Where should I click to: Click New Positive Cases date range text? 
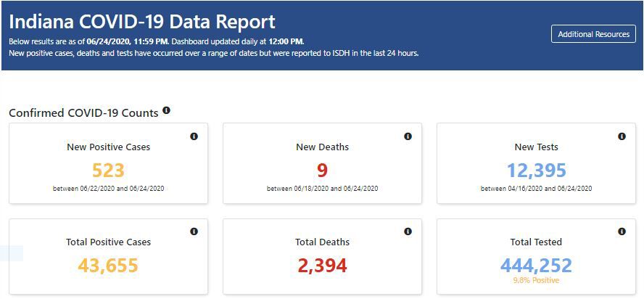pos(109,189)
